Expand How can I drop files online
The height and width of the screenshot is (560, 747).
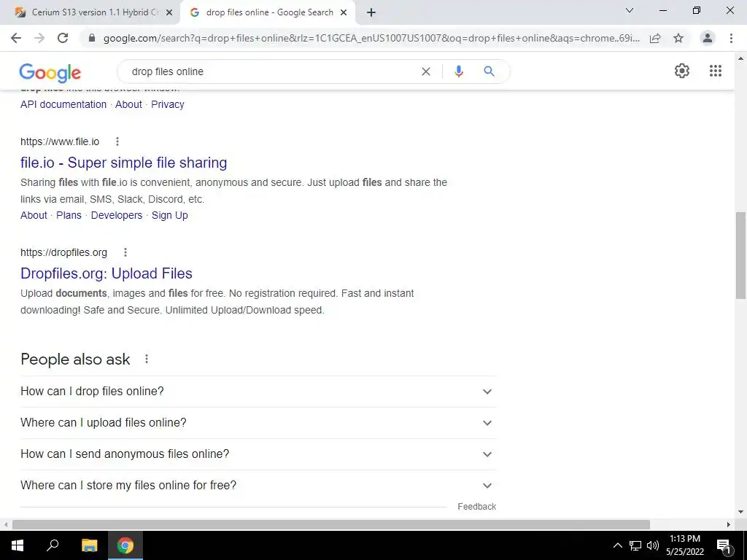click(x=258, y=392)
